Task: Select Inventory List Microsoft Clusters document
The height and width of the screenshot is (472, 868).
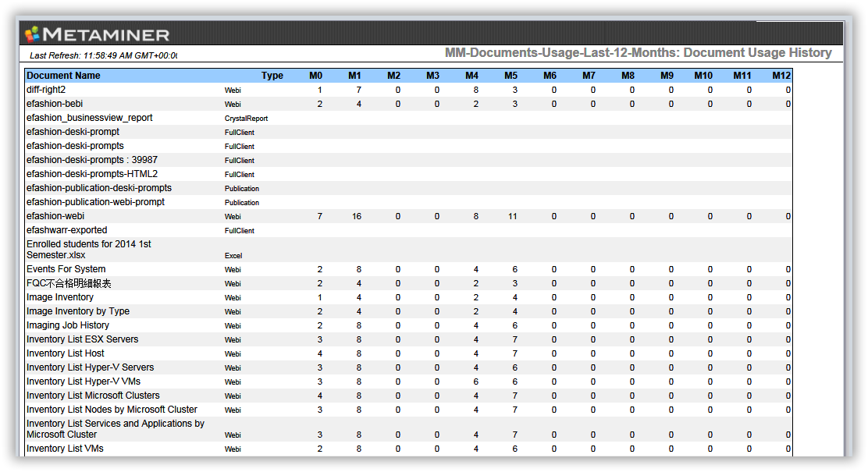Action: pyautogui.click(x=93, y=396)
